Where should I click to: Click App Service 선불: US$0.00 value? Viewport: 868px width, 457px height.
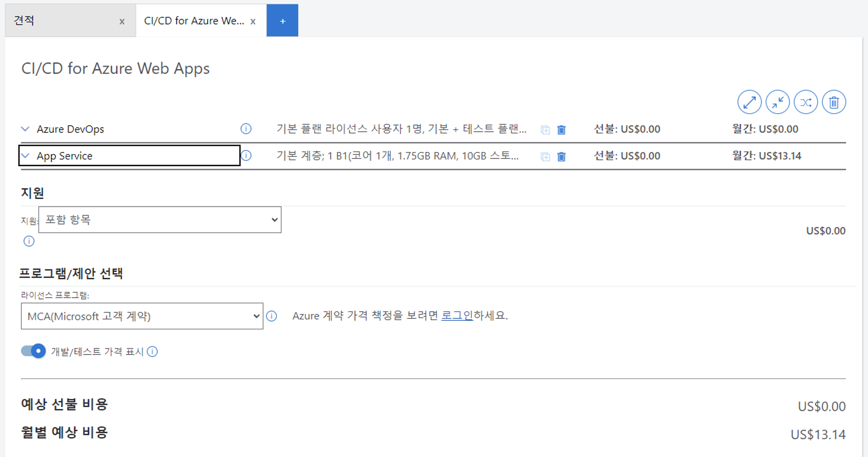627,156
